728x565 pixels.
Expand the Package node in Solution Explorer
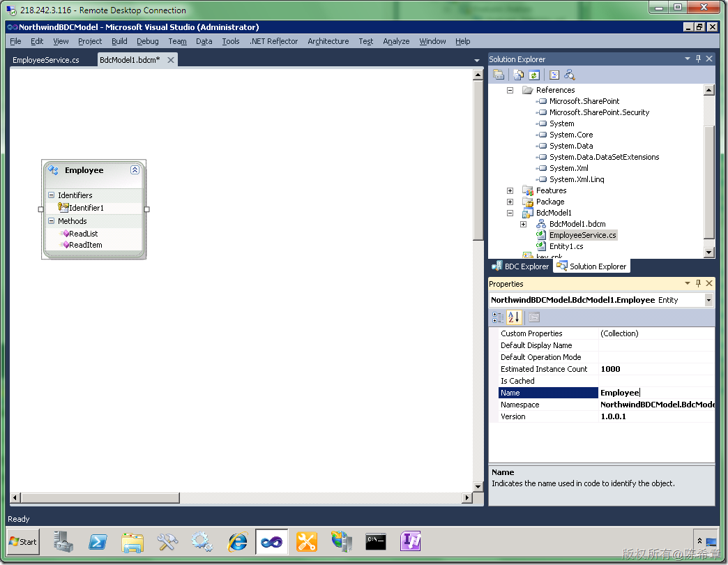(x=510, y=202)
